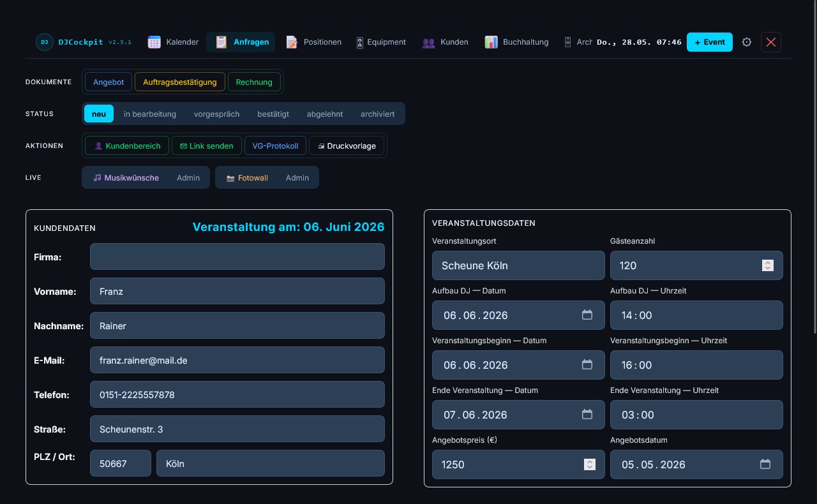Open Admin next to Fotowall
817x504 pixels.
[297, 177]
